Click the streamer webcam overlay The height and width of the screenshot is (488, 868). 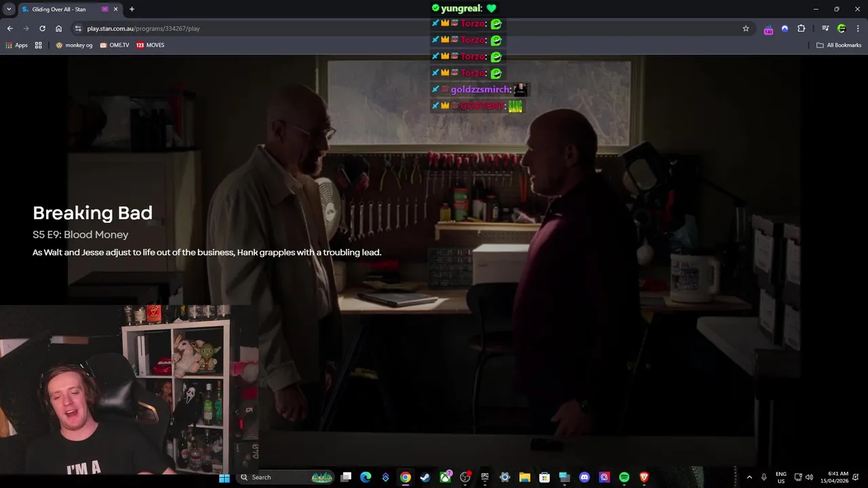coord(129,390)
